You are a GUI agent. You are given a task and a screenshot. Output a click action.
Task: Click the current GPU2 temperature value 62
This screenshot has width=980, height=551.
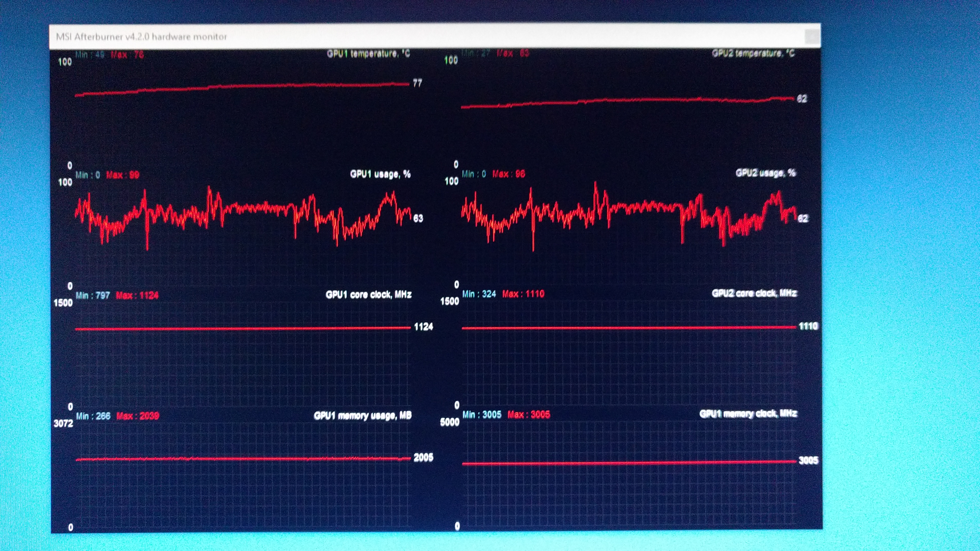point(802,99)
